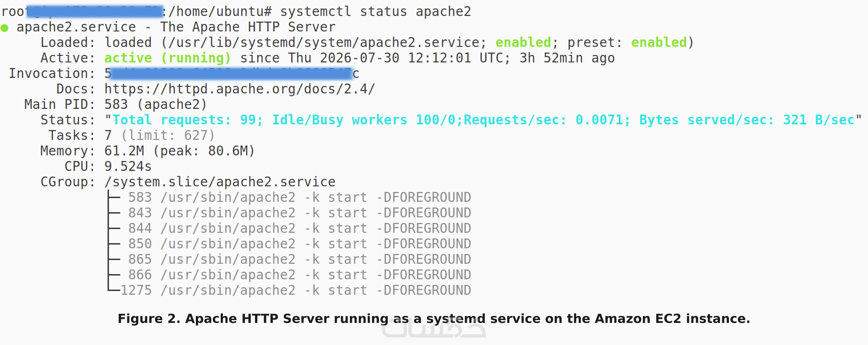Open the httpd.apache.org docs URL

coord(240,89)
